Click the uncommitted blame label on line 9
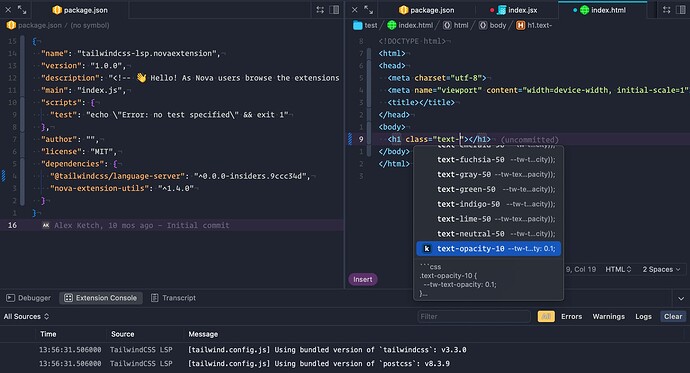 [x=529, y=139]
